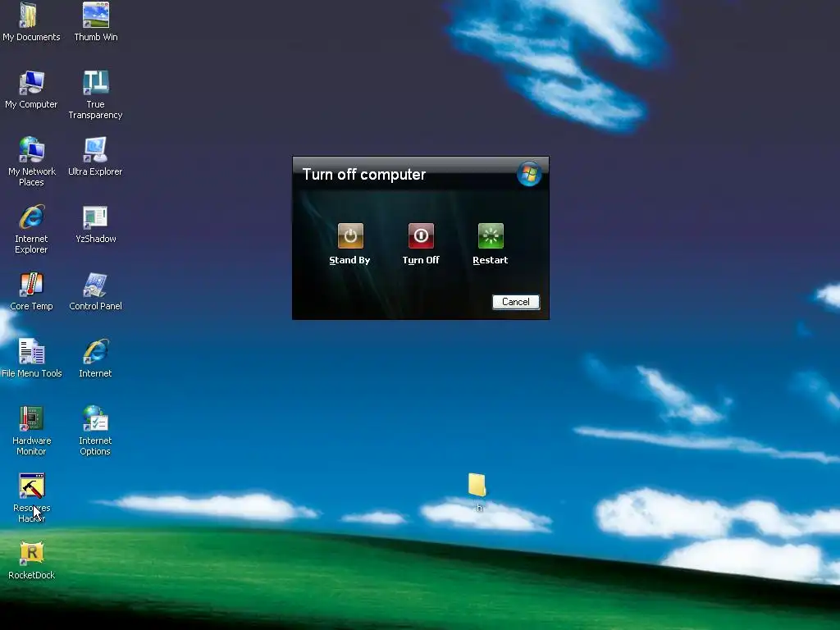Click the green Restart icon
Image resolution: width=840 pixels, height=630 pixels.
(491, 235)
